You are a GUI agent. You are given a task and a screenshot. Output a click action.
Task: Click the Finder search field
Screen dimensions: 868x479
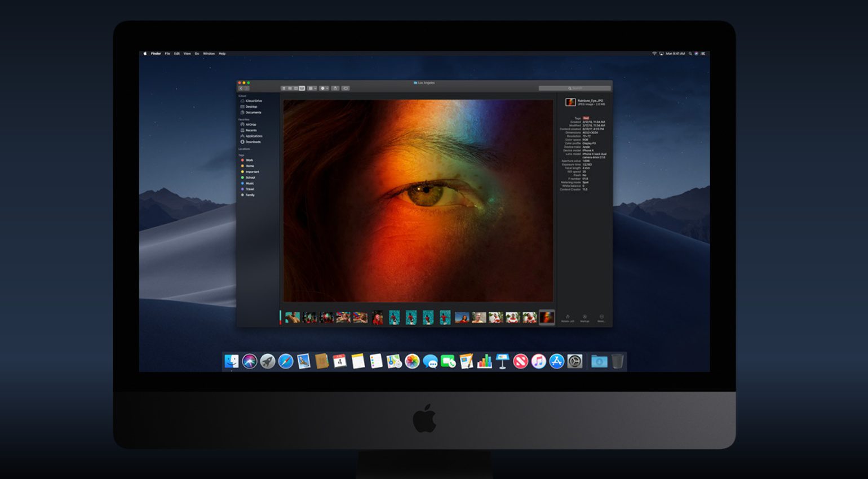pyautogui.click(x=574, y=88)
